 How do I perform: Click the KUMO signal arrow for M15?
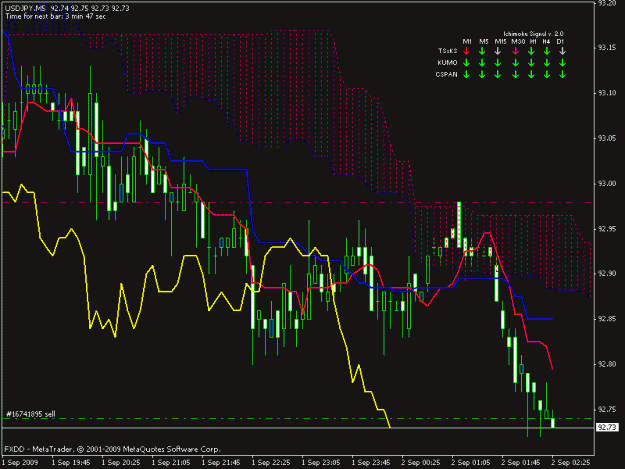pos(498,63)
